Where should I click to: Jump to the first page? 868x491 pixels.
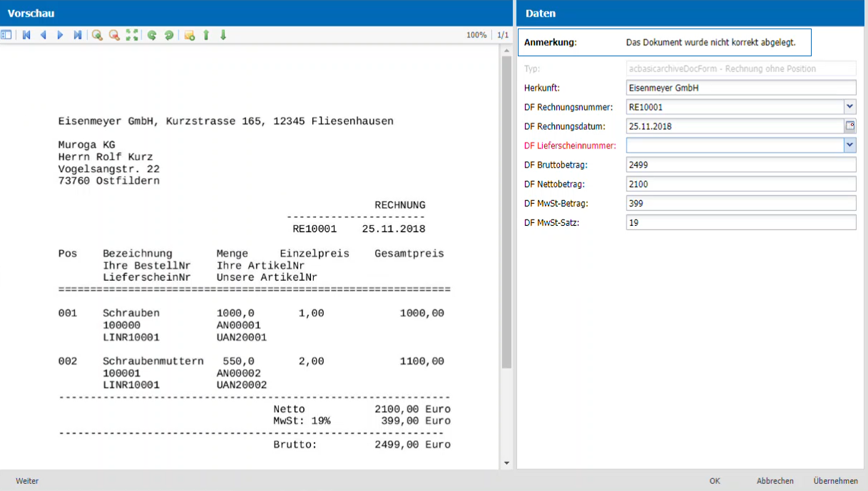point(26,35)
